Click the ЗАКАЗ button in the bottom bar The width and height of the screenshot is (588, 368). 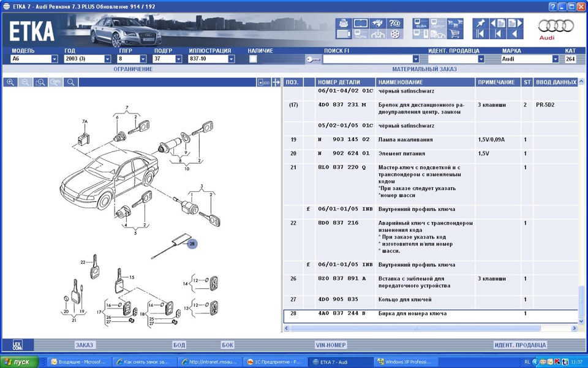click(x=85, y=345)
